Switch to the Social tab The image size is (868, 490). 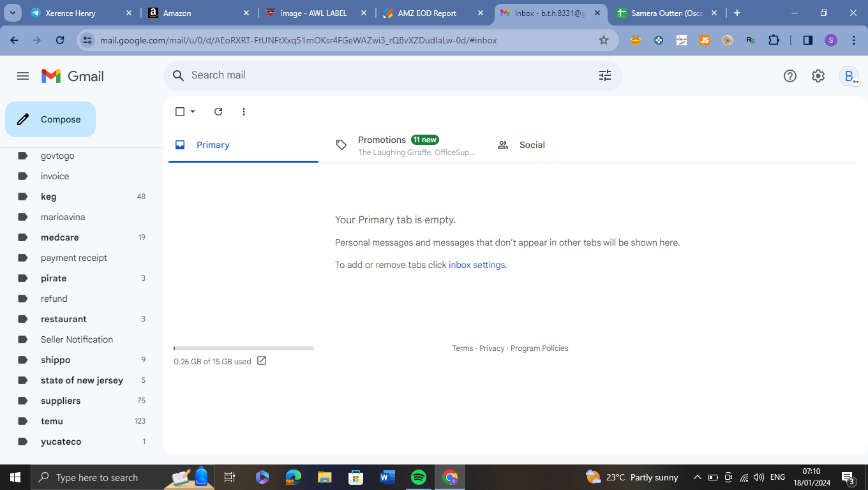(566, 145)
